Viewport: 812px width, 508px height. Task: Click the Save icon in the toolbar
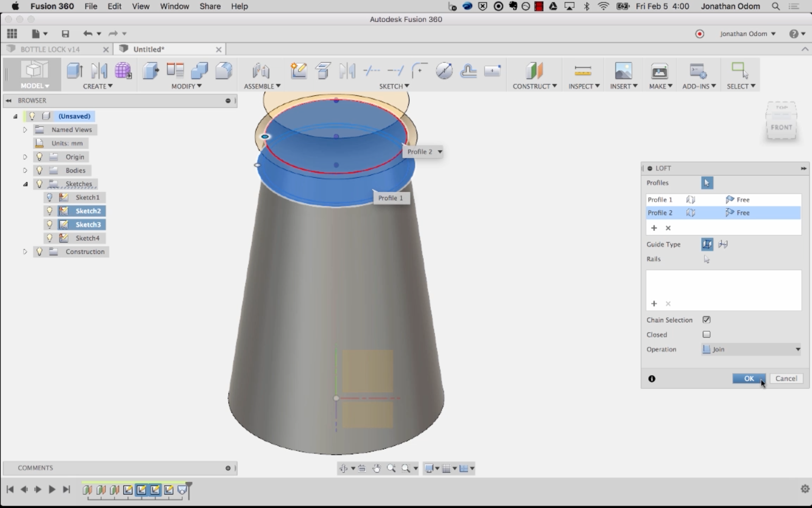65,34
